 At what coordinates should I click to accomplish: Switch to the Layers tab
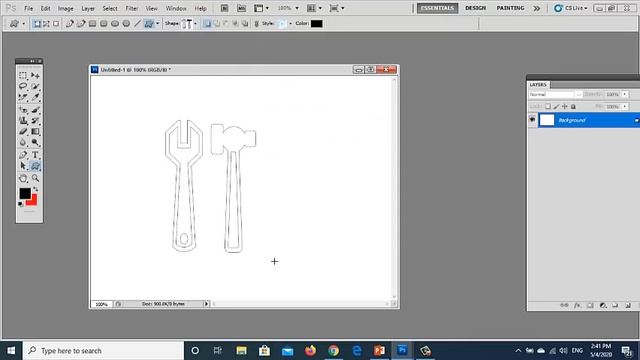click(x=538, y=84)
